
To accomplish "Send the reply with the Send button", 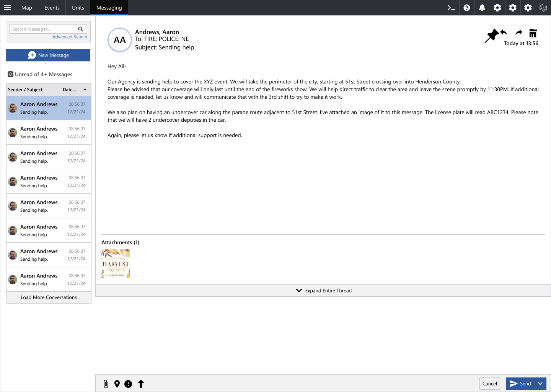I will click(x=520, y=384).
